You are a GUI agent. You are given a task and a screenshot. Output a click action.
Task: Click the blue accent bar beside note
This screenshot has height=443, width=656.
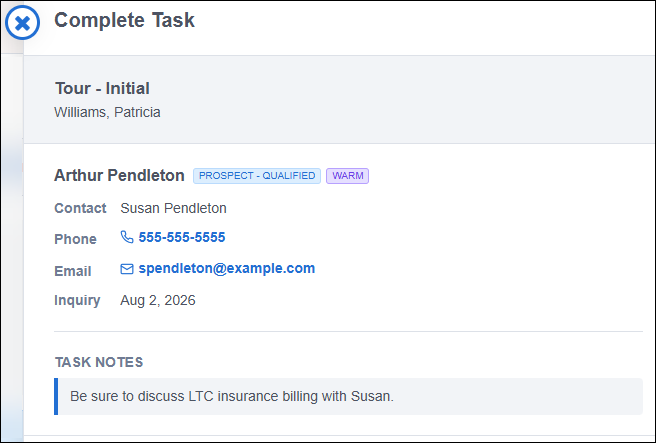[56, 396]
